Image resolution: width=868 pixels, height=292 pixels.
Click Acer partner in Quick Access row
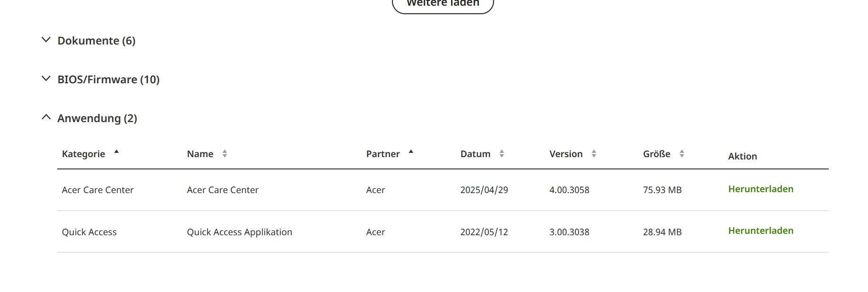[x=375, y=232]
